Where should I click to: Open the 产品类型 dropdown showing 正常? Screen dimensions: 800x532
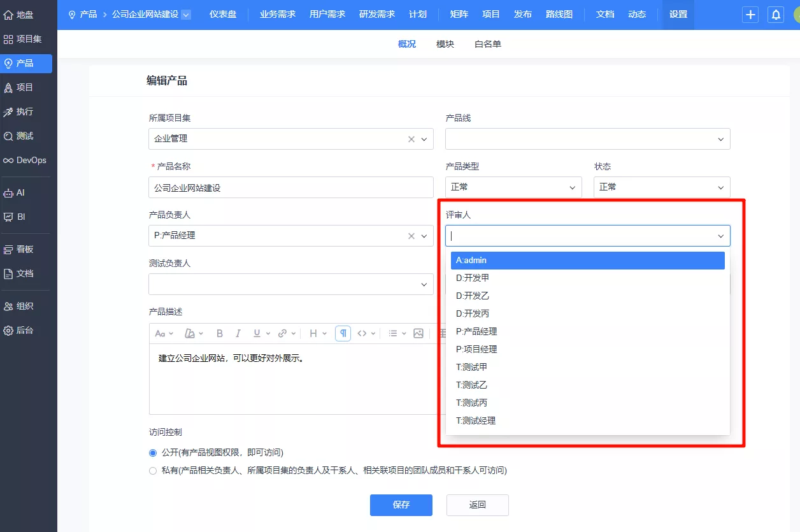click(x=513, y=187)
